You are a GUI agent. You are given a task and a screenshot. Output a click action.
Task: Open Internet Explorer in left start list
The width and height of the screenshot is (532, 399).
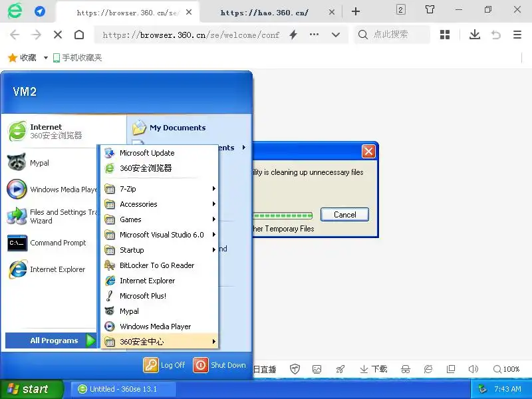(51, 269)
